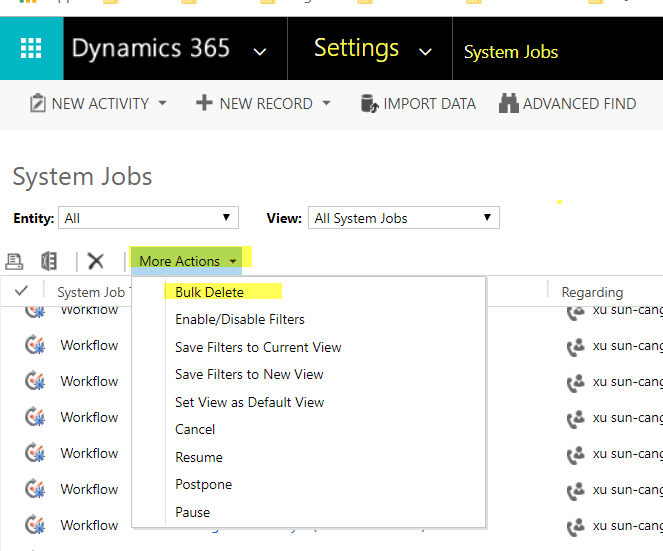Image resolution: width=663 pixels, height=551 pixels.
Task: Open third row's xu sun-cang regarding link
Action: coord(627,381)
